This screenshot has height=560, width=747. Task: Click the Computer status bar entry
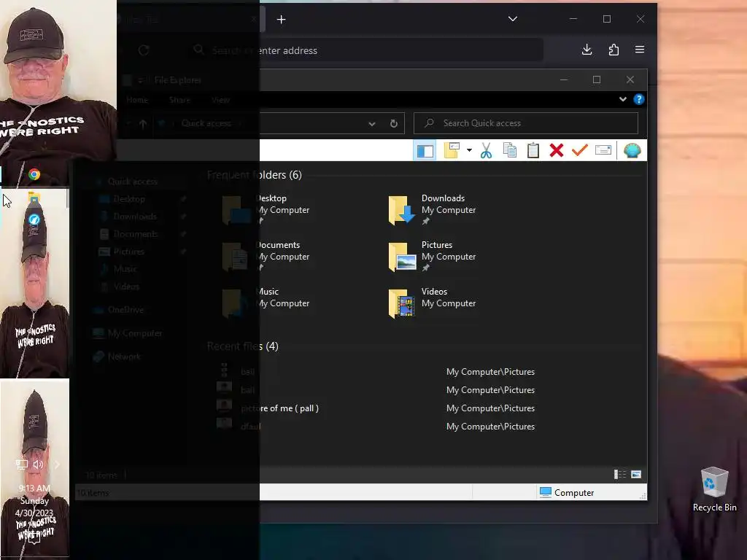coord(566,492)
